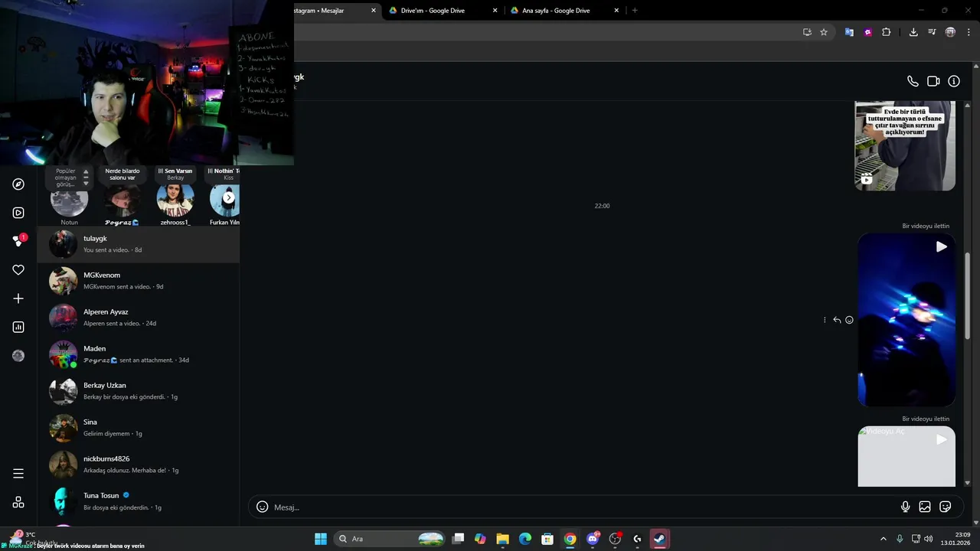This screenshot has height=551, width=980.
Task: React with emoji icon beside forwarded video
Action: [x=849, y=320]
